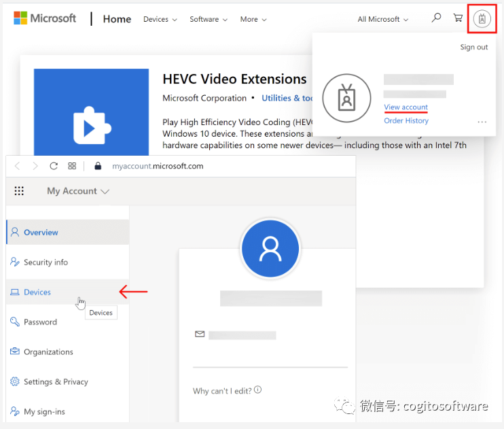Image resolution: width=504 pixels, height=429 pixels.
Task: Expand the Devices menu in Microsoft header
Action: (160, 19)
